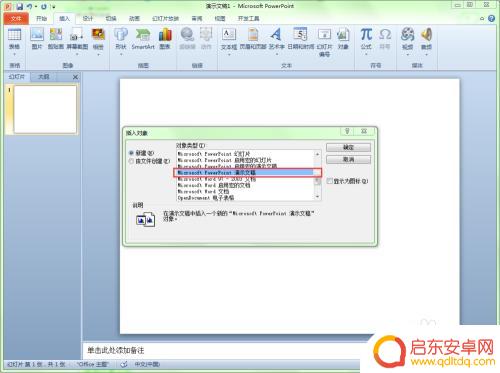
Task: Select the 由文件创建 radio button
Action: pyautogui.click(x=131, y=161)
